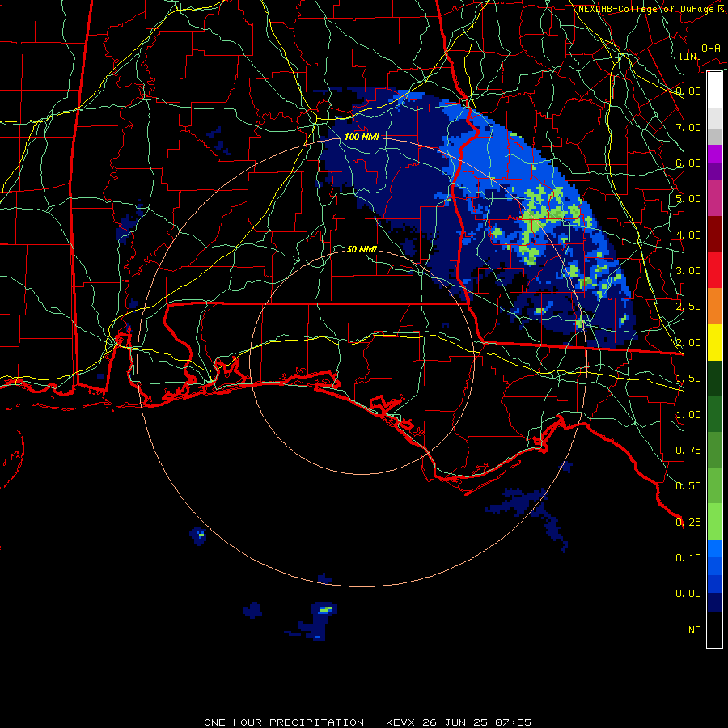Click the "2.50" legend value
The height and width of the screenshot is (728, 728).
click(x=688, y=307)
